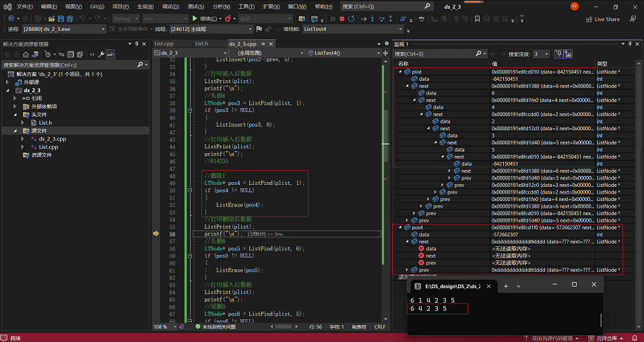Click Collapse All icon in Solution Explorer
This screenshot has width=644, height=342.
click(x=71, y=54)
